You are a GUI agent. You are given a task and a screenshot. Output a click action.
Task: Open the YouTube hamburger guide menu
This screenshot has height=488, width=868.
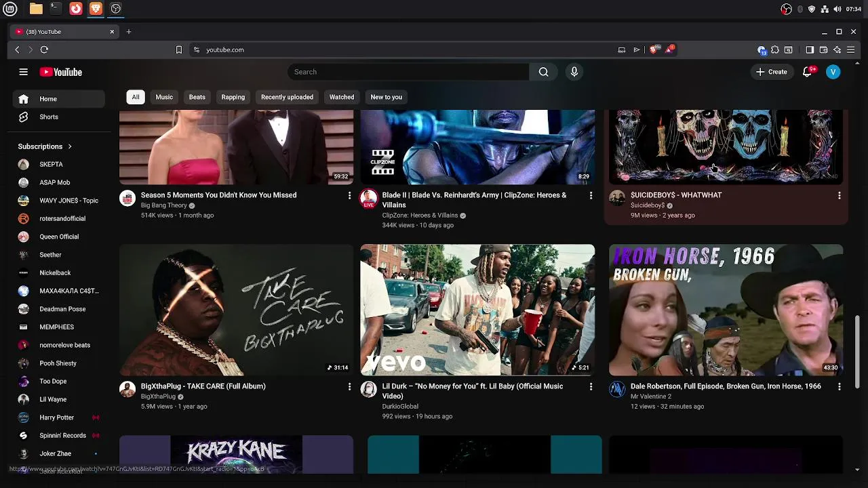point(23,72)
